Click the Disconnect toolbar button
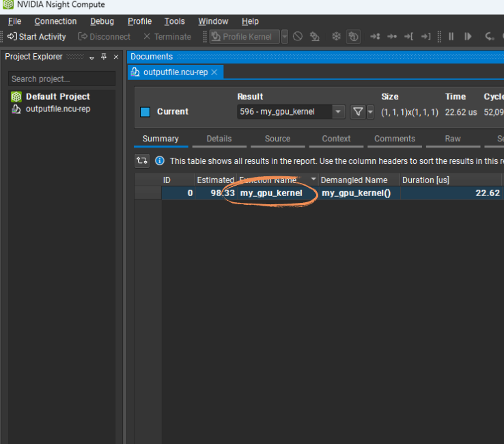 104,37
